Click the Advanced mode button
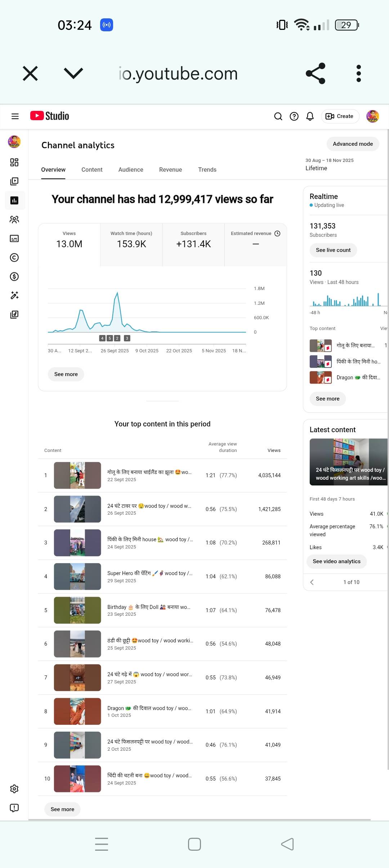 click(x=353, y=144)
